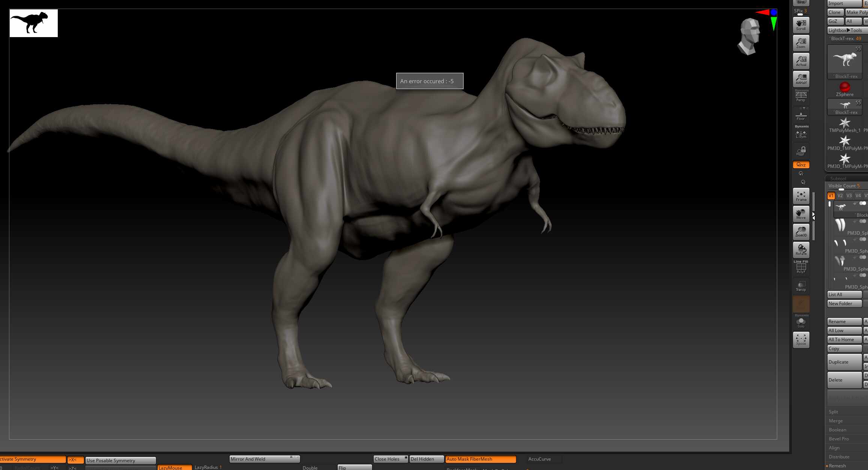Click the Frame mesh icon

801,196
